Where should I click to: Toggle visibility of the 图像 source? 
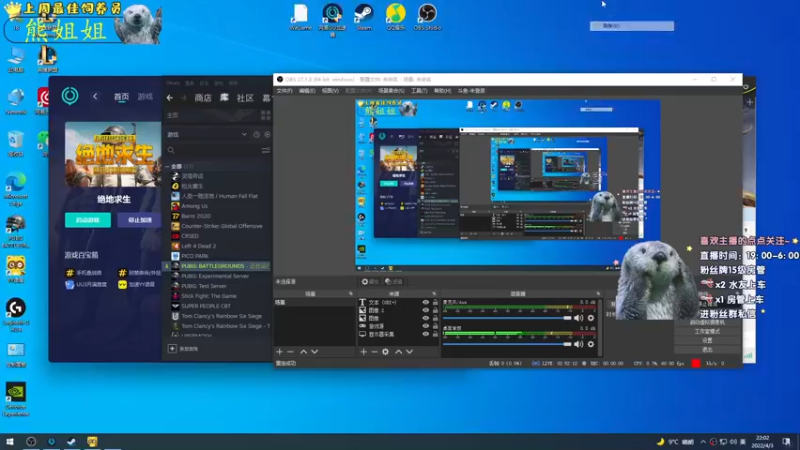[426, 318]
